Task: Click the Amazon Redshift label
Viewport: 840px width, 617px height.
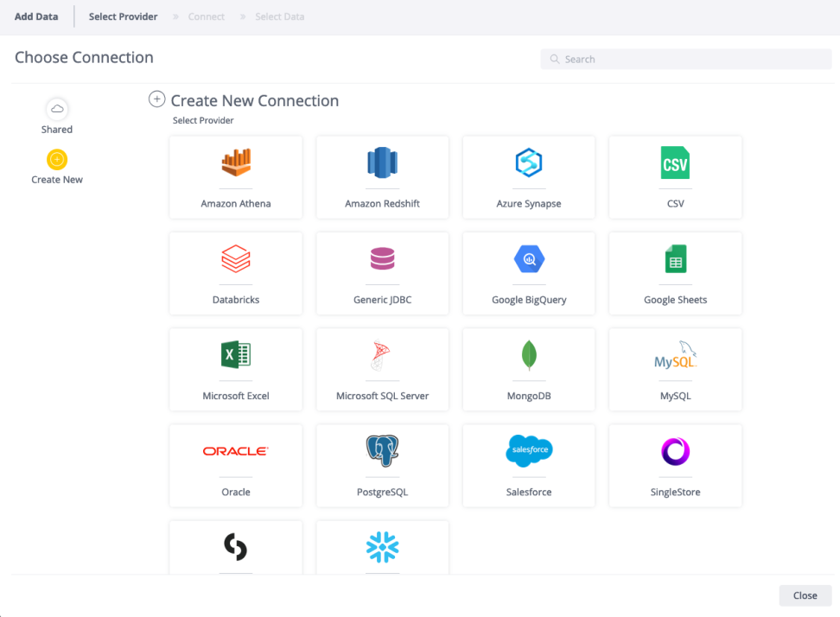Action: 383,204
